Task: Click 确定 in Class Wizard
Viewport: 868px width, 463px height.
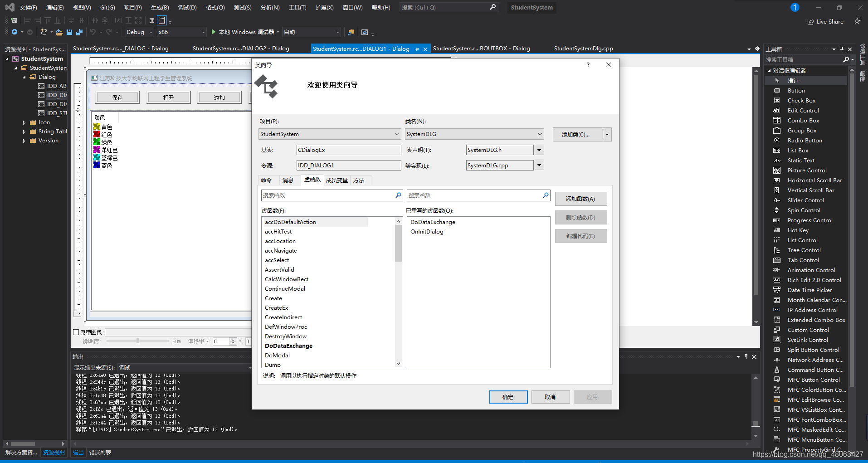Action: click(508, 397)
